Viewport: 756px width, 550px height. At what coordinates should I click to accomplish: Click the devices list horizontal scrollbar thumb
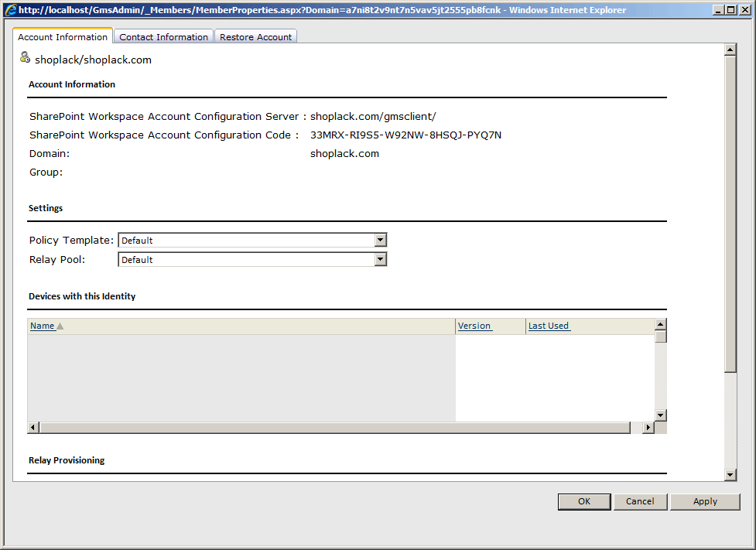tap(335, 428)
